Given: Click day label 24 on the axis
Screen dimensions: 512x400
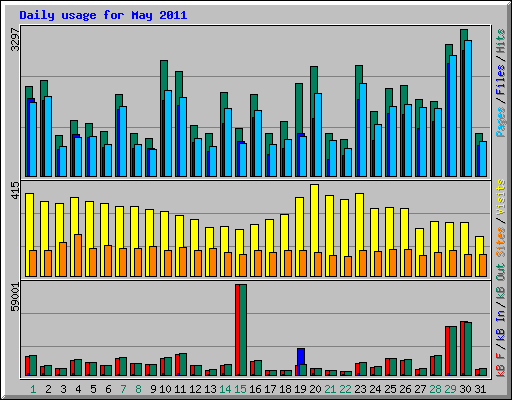Looking at the screenshot, I should pos(375,389).
